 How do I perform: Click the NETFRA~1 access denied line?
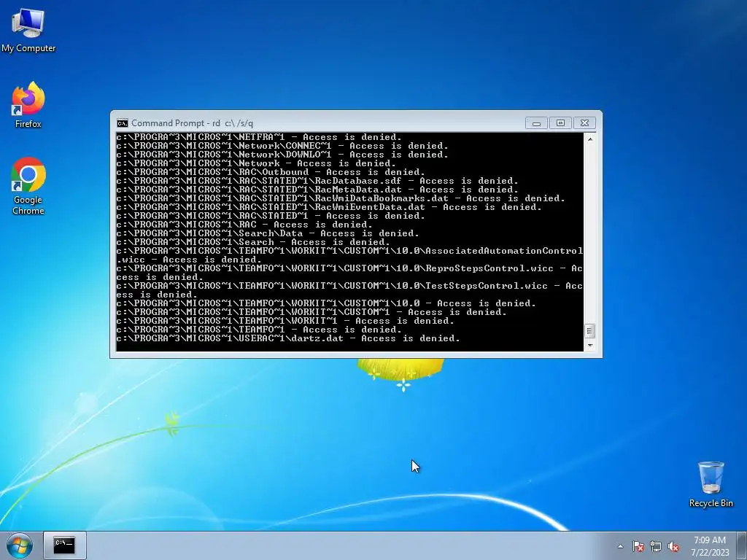pos(259,137)
